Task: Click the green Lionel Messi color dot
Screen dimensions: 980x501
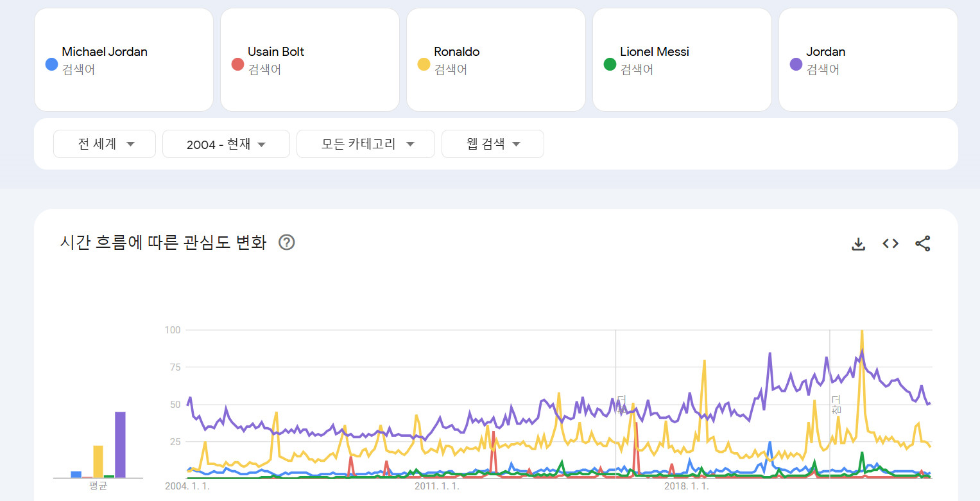Action: pyautogui.click(x=610, y=64)
